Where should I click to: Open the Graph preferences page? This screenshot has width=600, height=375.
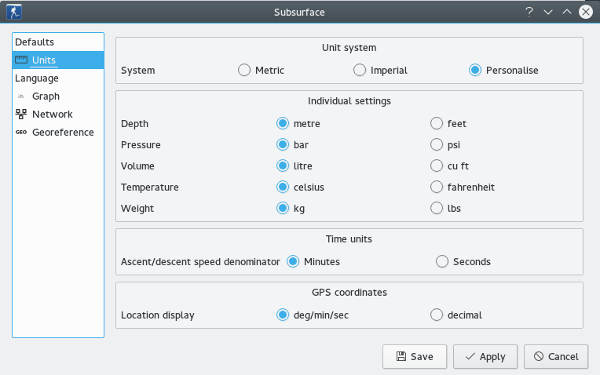(58, 96)
